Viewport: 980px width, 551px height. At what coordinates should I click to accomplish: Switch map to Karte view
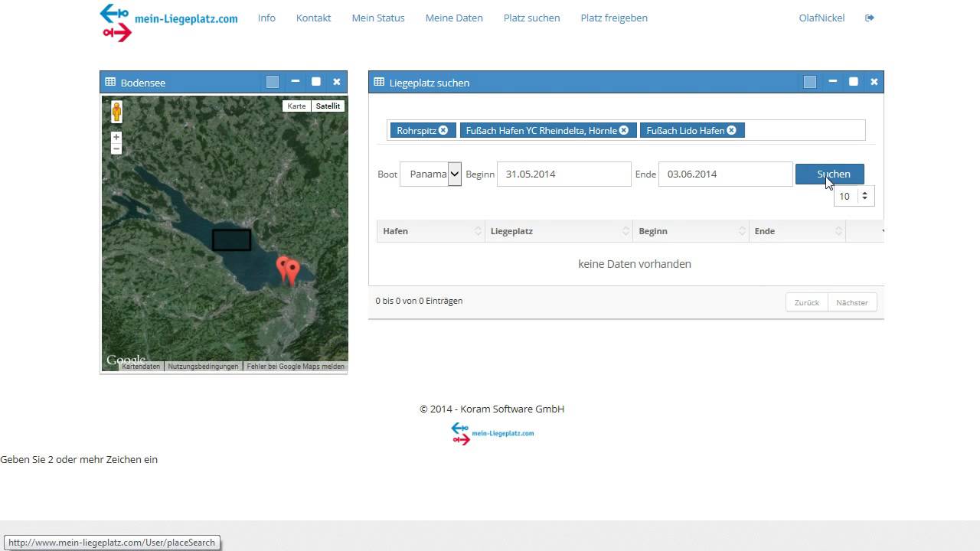click(296, 106)
